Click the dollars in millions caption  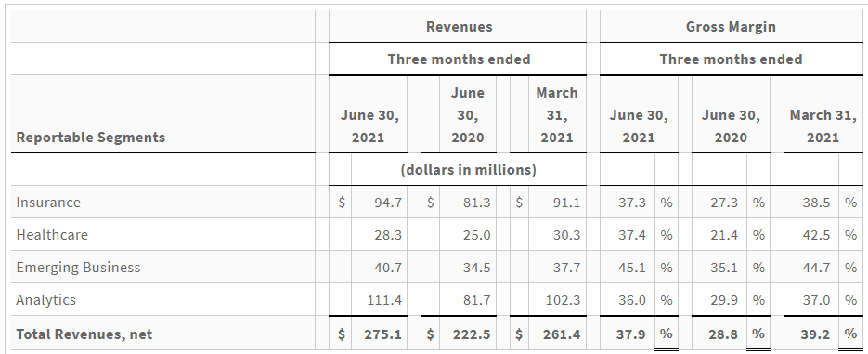point(468,169)
